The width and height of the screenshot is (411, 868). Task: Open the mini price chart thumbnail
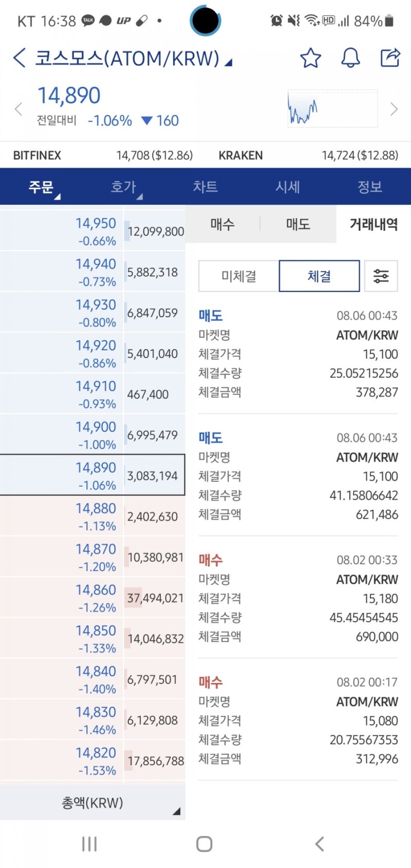click(332, 108)
